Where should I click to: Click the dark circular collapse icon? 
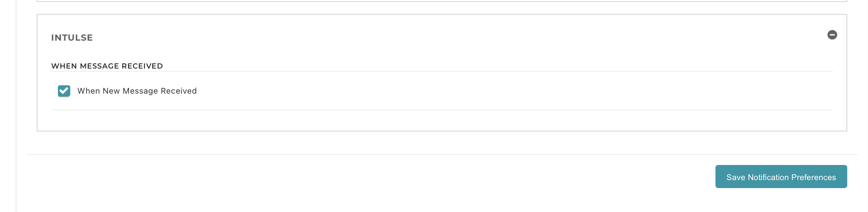(832, 35)
